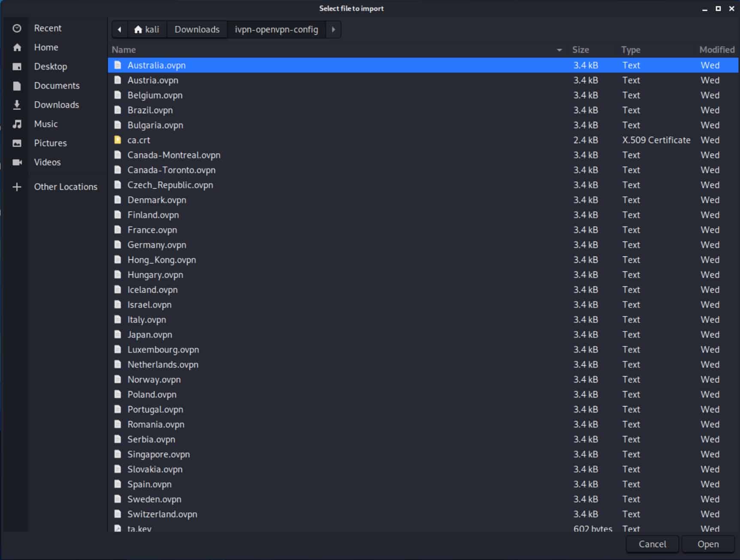Select the Hungary.ovpn file

pos(423,274)
